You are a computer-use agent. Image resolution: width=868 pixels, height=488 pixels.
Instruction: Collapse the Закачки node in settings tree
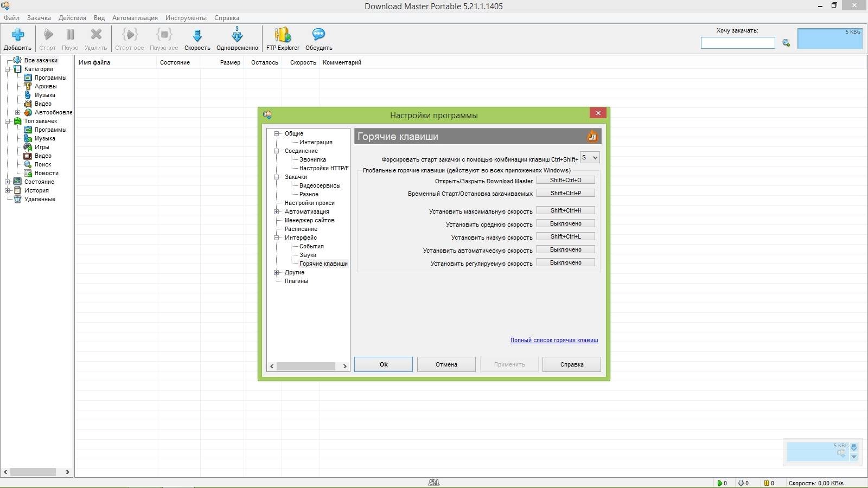pos(276,177)
